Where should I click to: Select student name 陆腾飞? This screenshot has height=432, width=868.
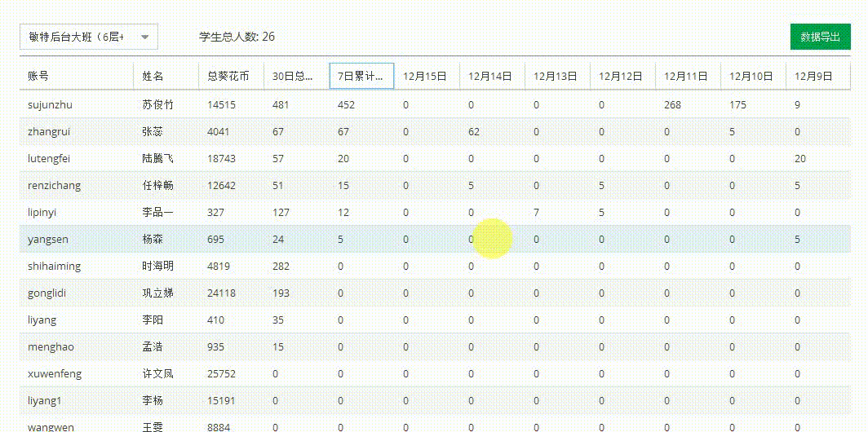pyautogui.click(x=157, y=158)
